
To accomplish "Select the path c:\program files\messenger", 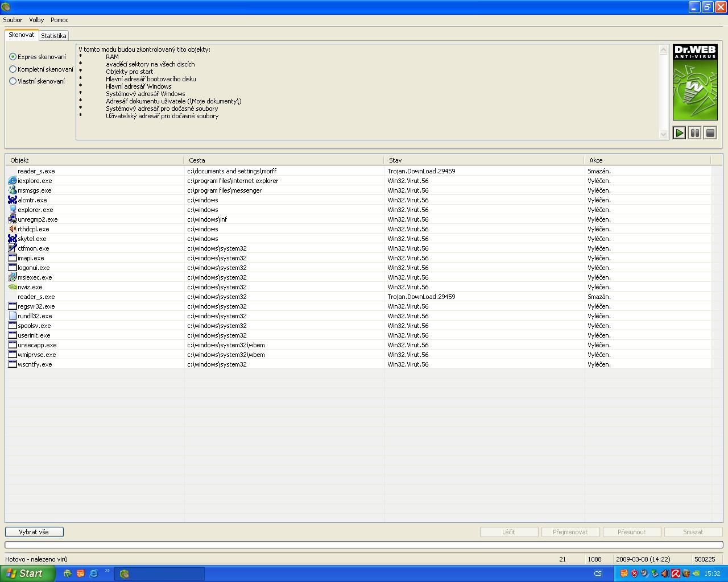I will [x=225, y=190].
